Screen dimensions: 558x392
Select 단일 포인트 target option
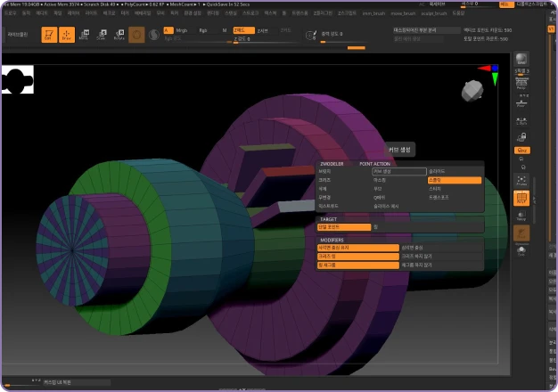click(344, 227)
